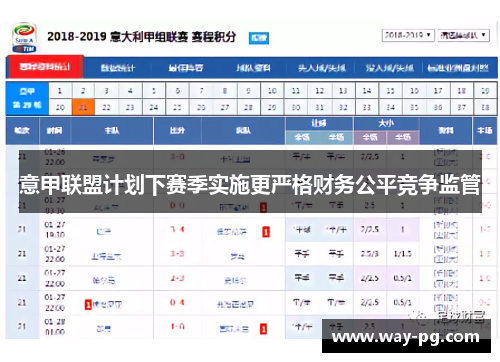
Task: Select round 4 in the round grid
Action: click(130, 91)
